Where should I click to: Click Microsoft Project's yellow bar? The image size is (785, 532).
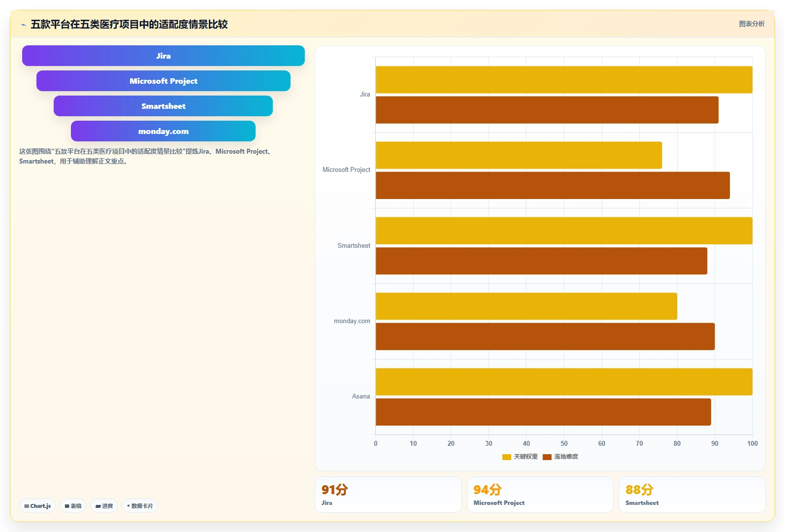coord(519,155)
